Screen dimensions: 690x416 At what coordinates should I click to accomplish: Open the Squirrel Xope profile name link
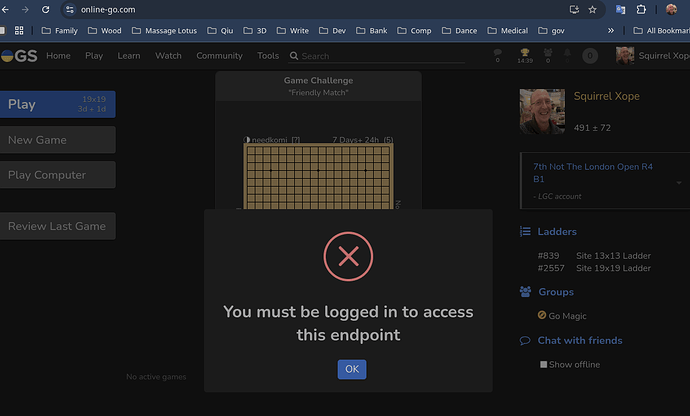[x=606, y=96]
